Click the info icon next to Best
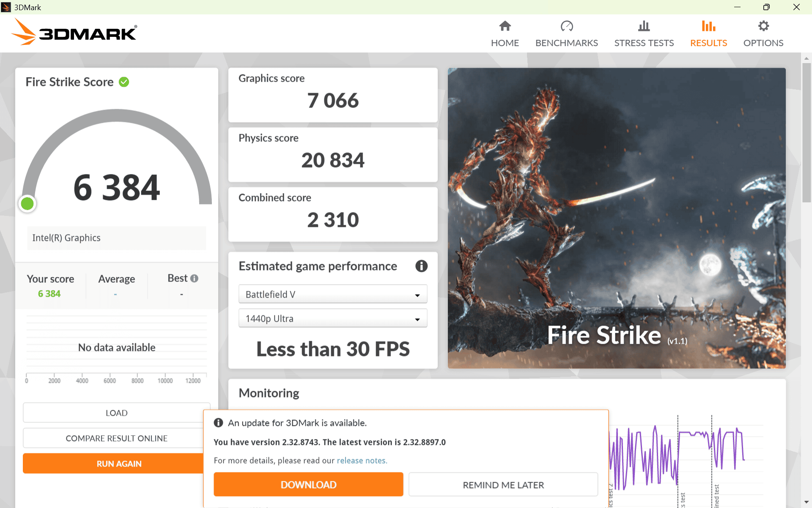 (x=194, y=278)
